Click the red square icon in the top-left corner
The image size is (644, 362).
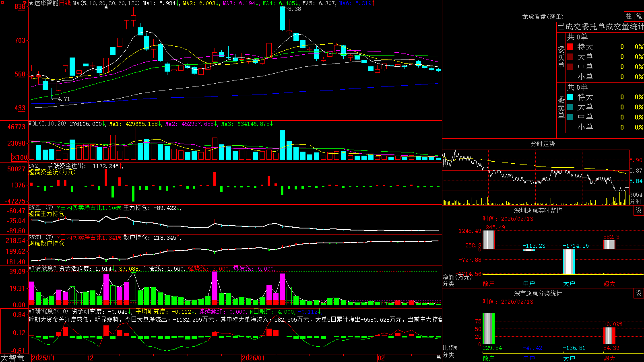pos(2,2)
